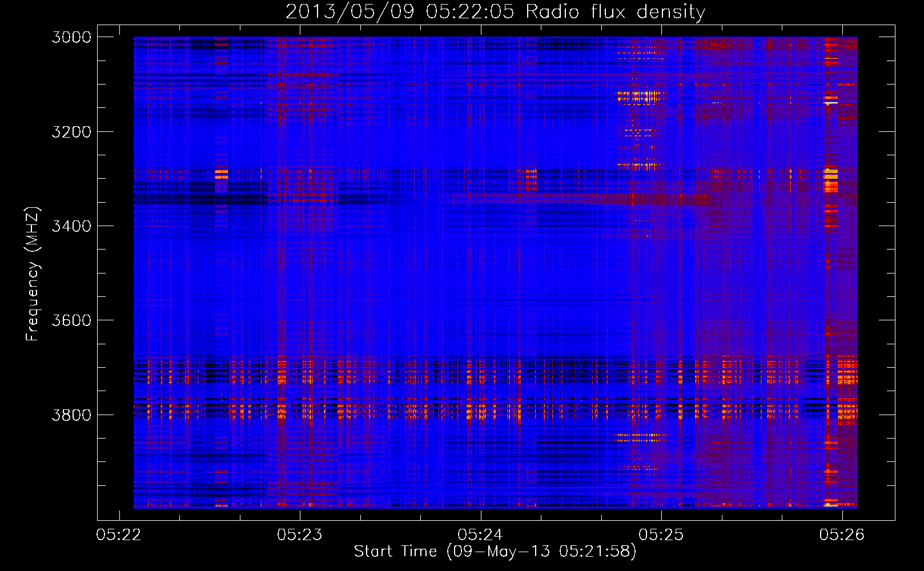Screen dimensions: 924x571
Task: Click the 3600 frequency tick label
Action: 71,320
